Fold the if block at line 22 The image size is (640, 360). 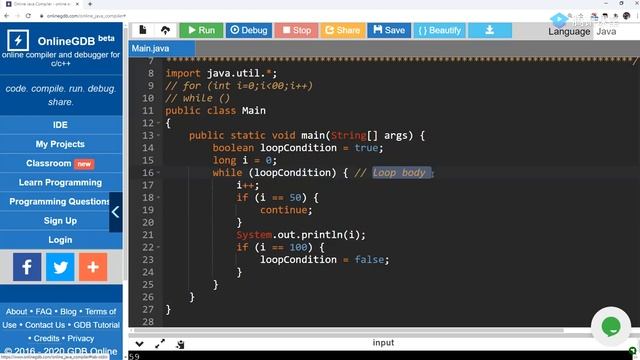point(158,247)
